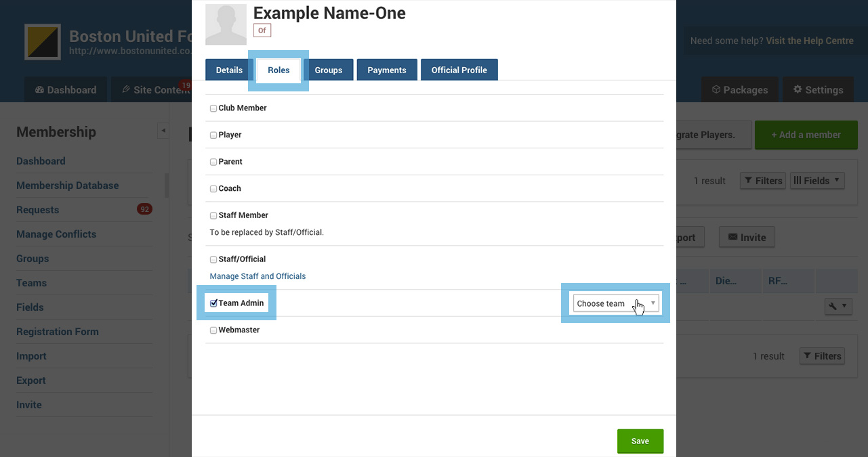The image size is (868, 457).
Task: Open Packages with box icon
Action: click(739, 90)
